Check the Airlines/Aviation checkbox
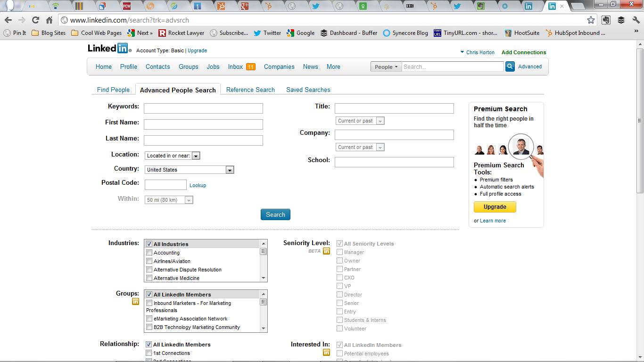Viewport: 644px width, 362px height. 149,261
